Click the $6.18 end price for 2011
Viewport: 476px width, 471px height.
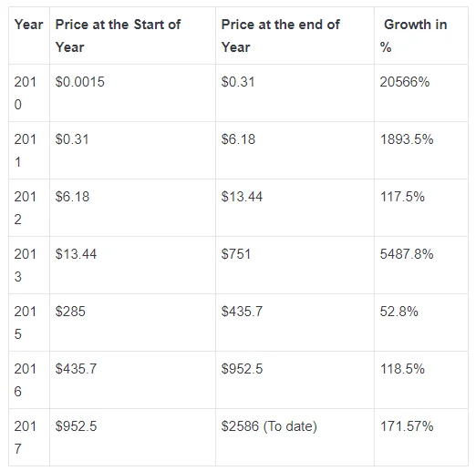tap(238, 139)
